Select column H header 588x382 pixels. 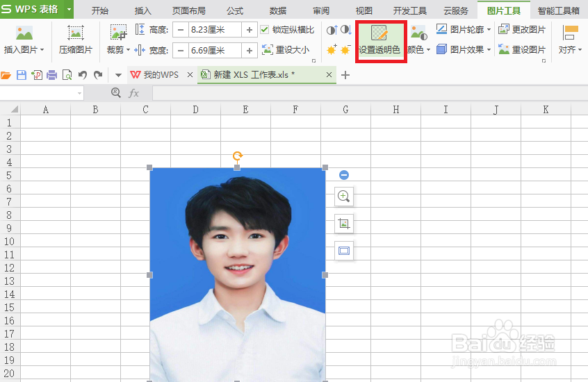(x=396, y=110)
